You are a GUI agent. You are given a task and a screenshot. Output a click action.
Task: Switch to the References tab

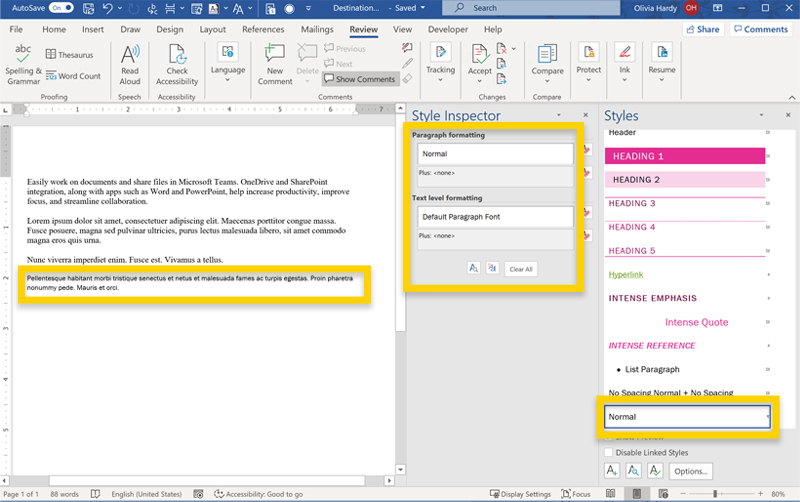[263, 30]
